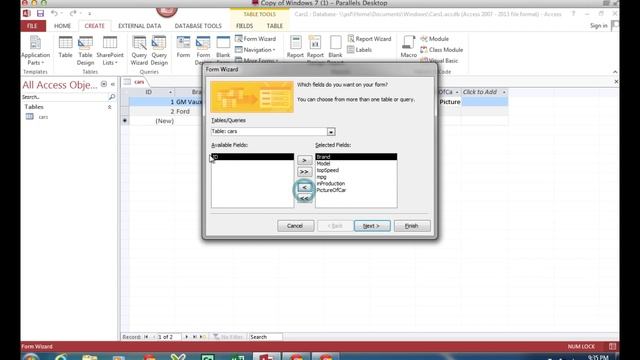Insert a Class Module
The image size is (640, 360).
coord(442,50)
